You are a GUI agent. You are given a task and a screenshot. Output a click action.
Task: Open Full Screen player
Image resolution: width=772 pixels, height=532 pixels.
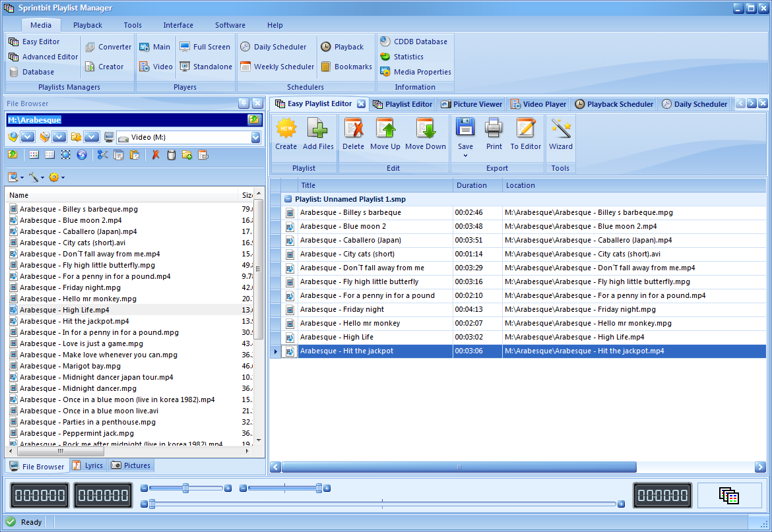205,47
